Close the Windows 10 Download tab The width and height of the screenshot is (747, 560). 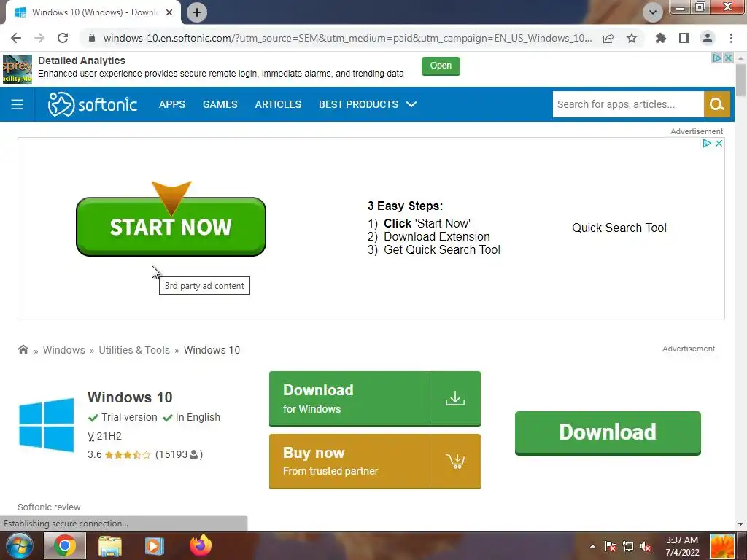point(169,12)
